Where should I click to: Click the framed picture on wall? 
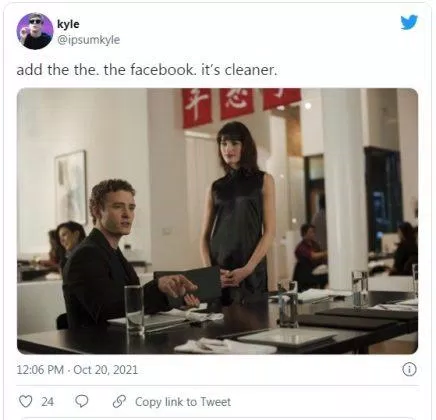71,188
